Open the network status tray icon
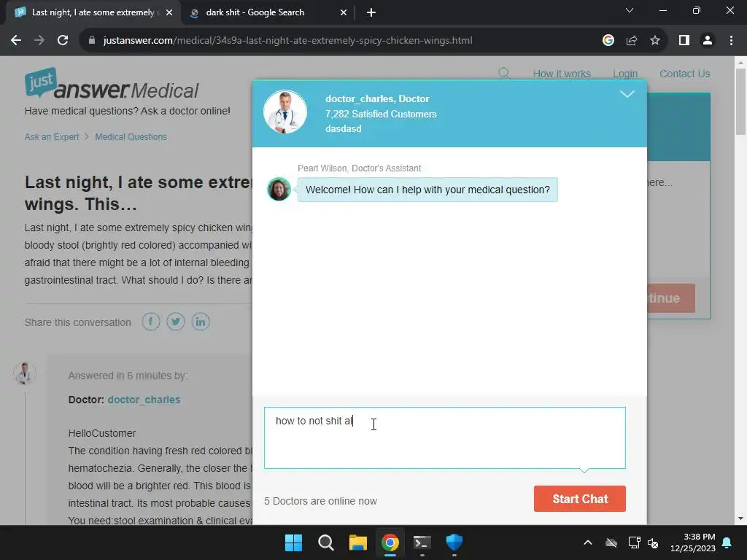The image size is (747, 560). click(634, 542)
